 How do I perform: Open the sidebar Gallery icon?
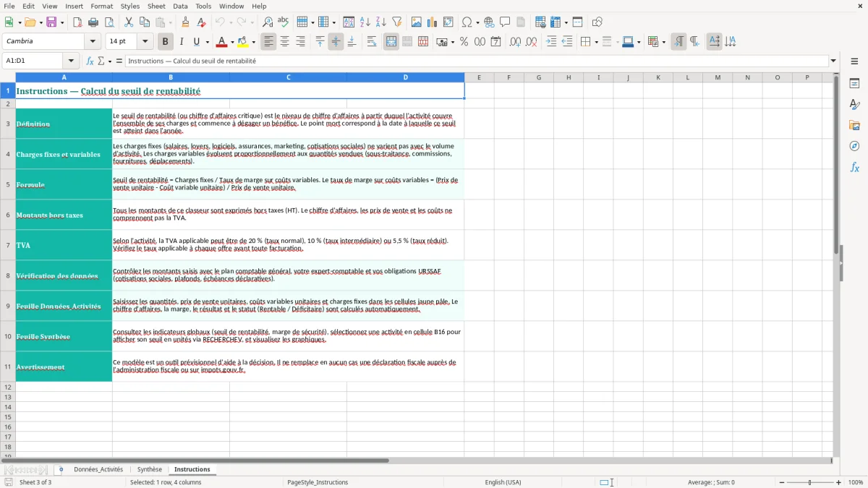tap(854, 125)
